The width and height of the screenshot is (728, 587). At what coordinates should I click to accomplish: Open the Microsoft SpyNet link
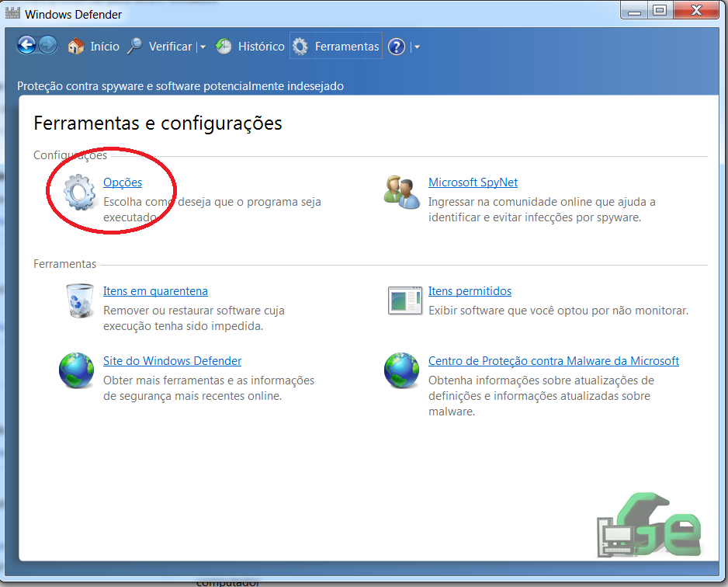(x=473, y=182)
